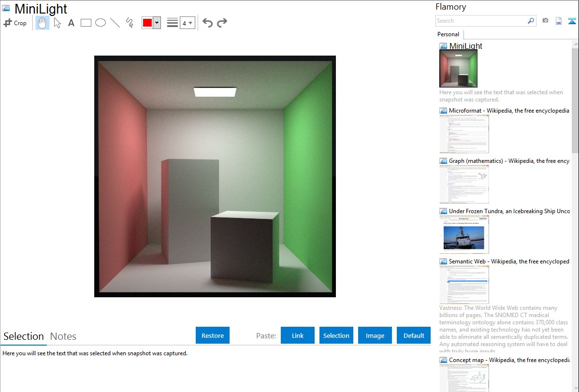Viewport: 579px width, 392px height.
Task: Click the red color swatch
Action: coord(147,23)
